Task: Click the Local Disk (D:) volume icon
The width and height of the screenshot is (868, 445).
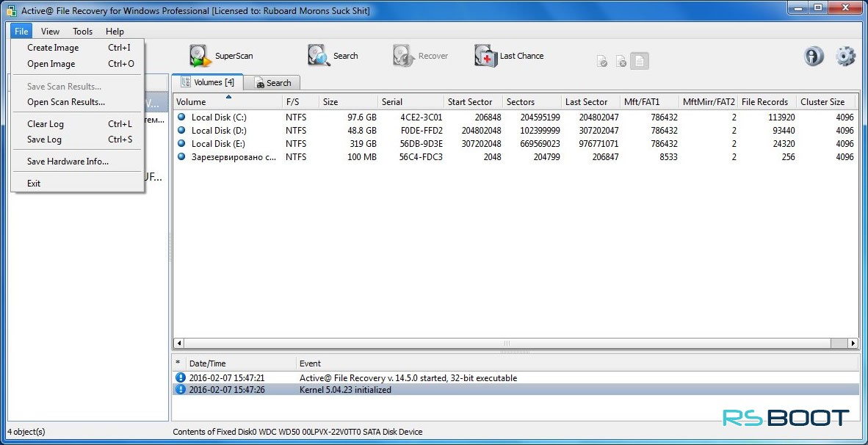Action: [x=181, y=131]
